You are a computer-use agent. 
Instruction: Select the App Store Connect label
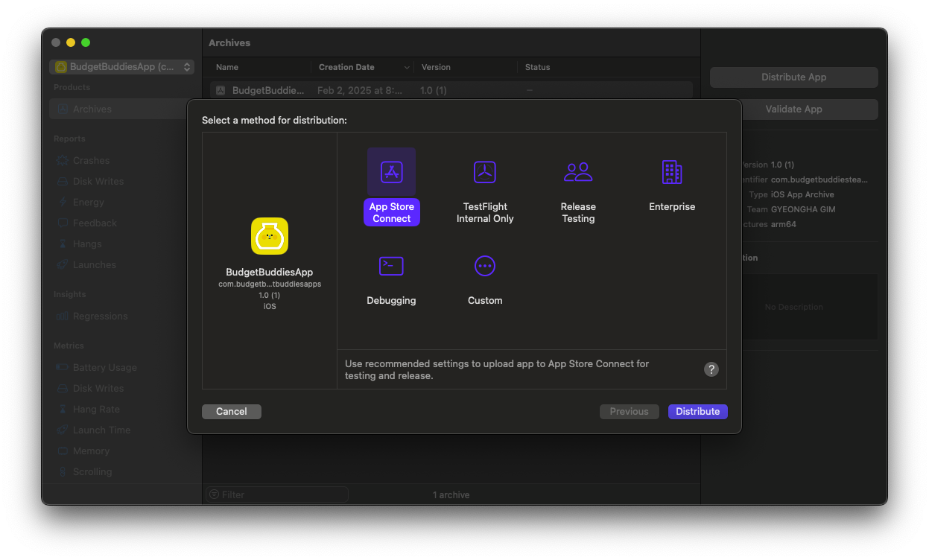(x=392, y=213)
